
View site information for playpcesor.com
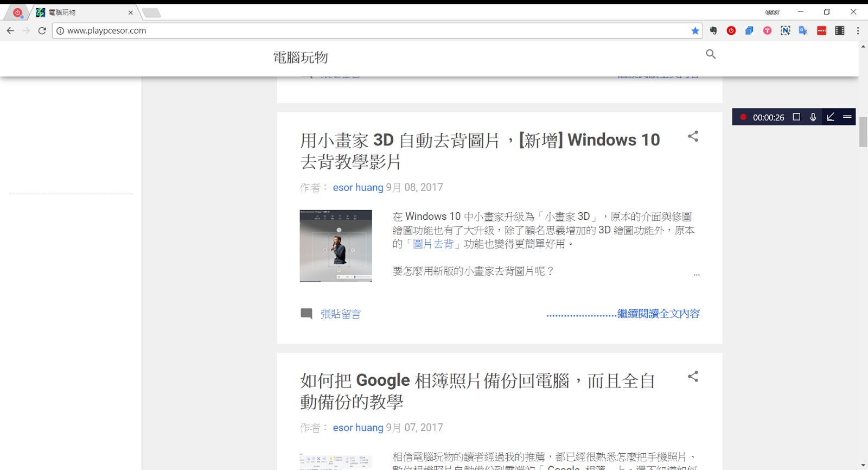[x=60, y=31]
